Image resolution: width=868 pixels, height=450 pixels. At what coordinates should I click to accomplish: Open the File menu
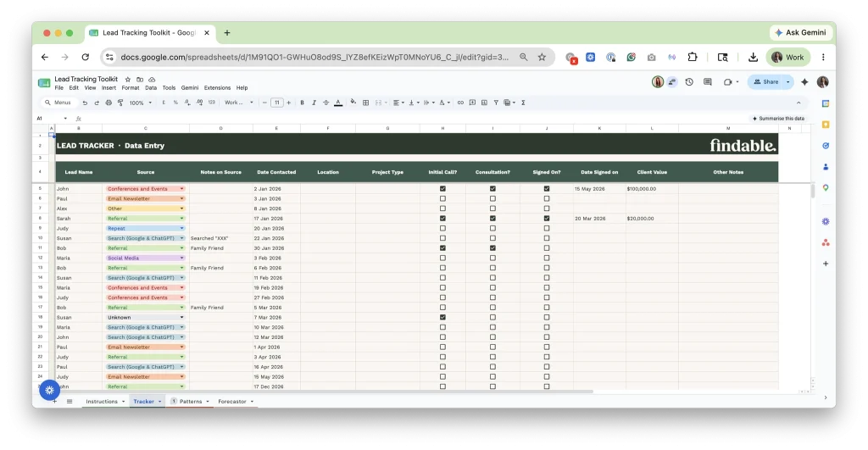(x=58, y=88)
